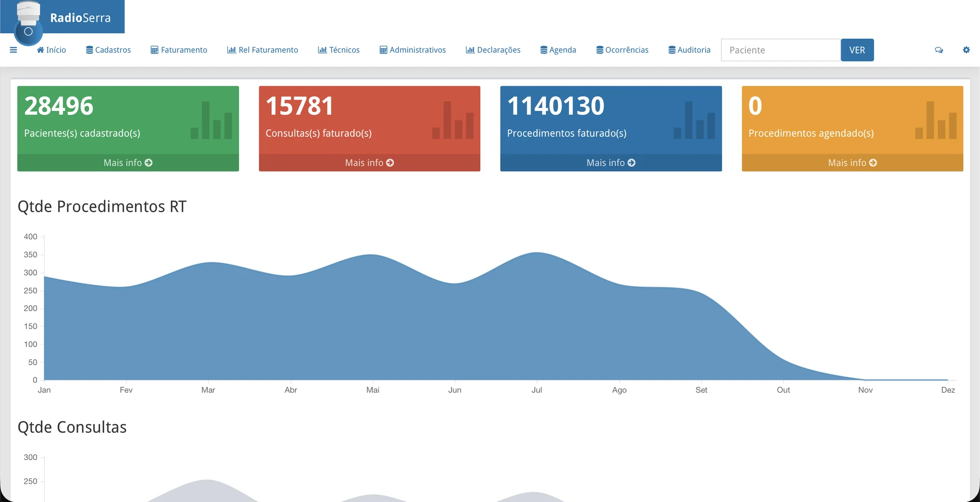980x502 pixels.
Task: Click the RadioSerra brand name text
Action: click(80, 18)
